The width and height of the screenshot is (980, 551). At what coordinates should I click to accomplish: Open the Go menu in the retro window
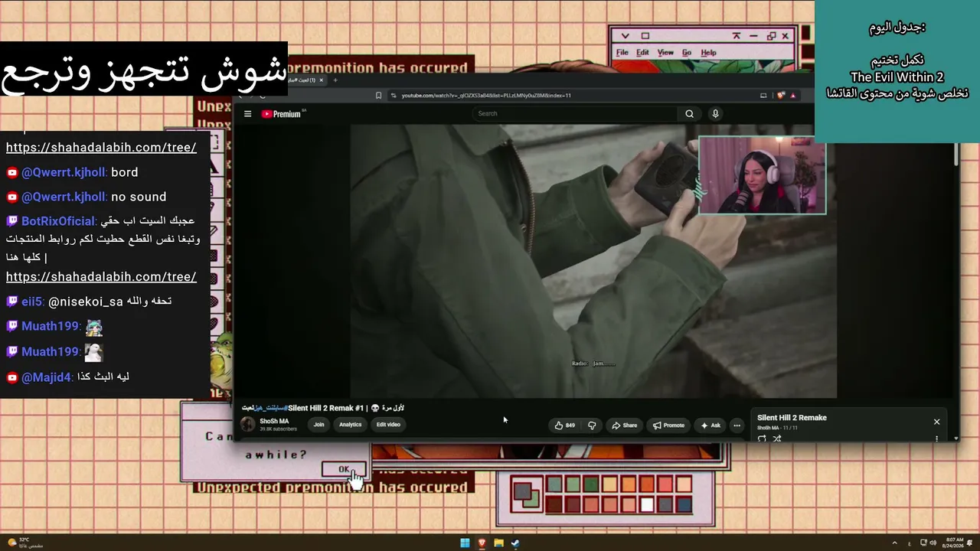[x=687, y=53]
